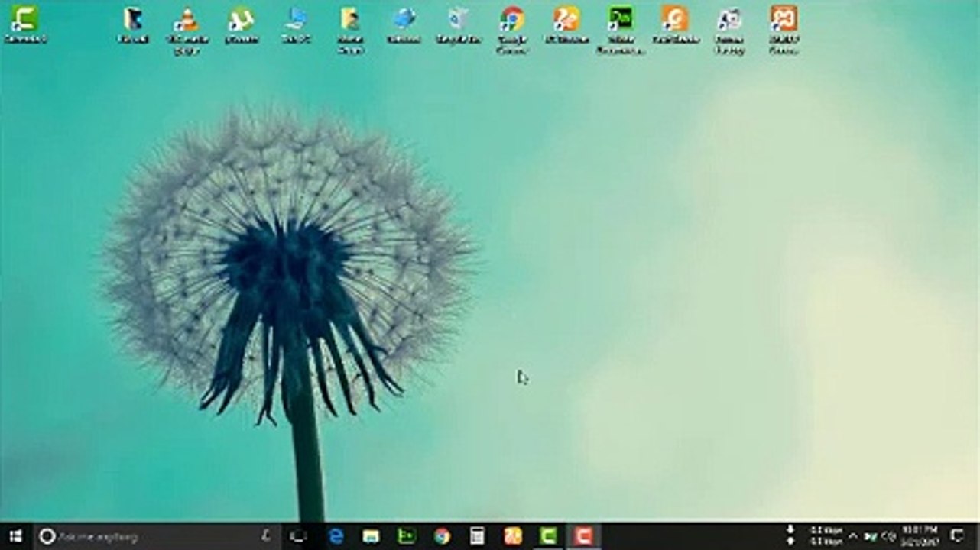Select the XAMPP desktop shortcut
The height and width of the screenshot is (550, 980).
click(x=784, y=29)
